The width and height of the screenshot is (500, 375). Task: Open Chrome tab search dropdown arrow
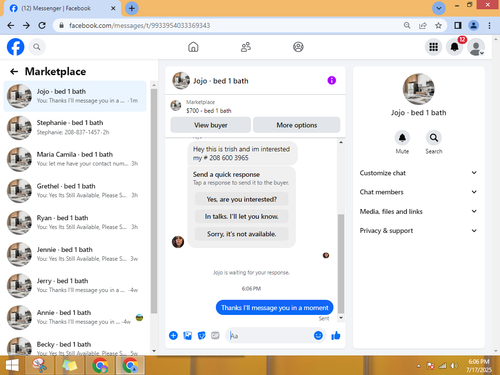439,8
